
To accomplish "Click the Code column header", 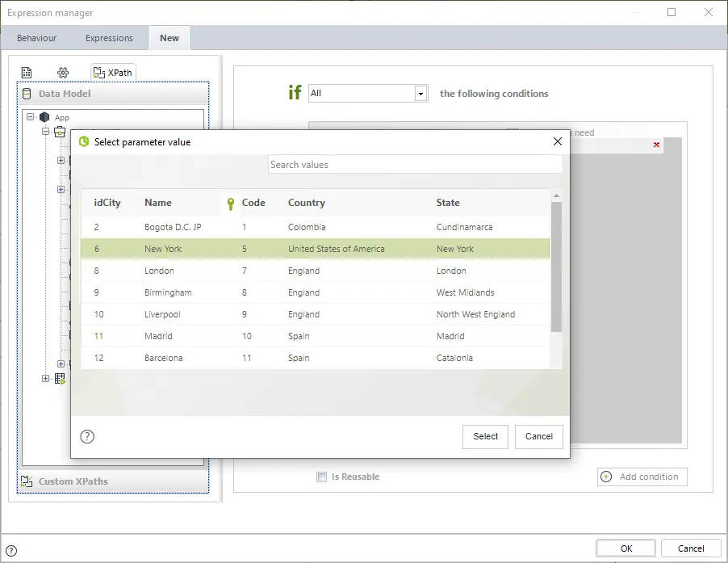I will [253, 203].
